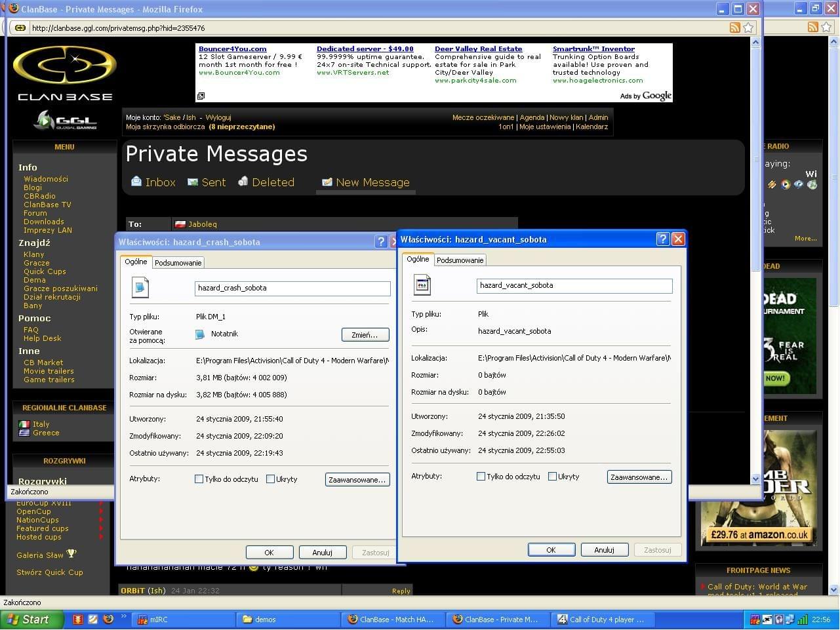Screen dimensions: 840x630
Task: Click the site identity icon beside URL
Action: pos(20,28)
